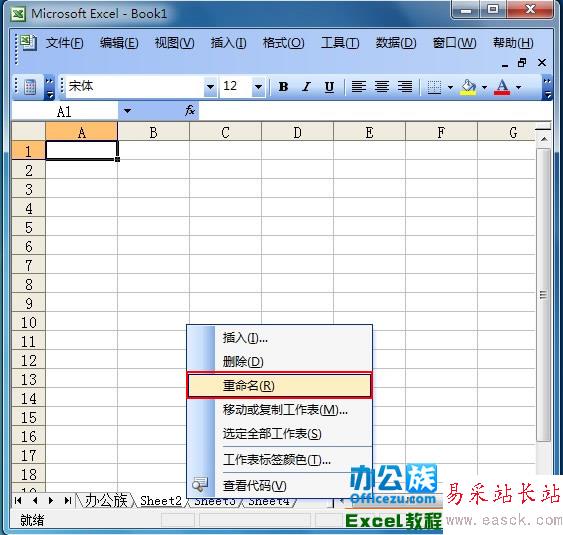The width and height of the screenshot is (563, 535).
Task: Click the Select All corner button
Action: 29,132
